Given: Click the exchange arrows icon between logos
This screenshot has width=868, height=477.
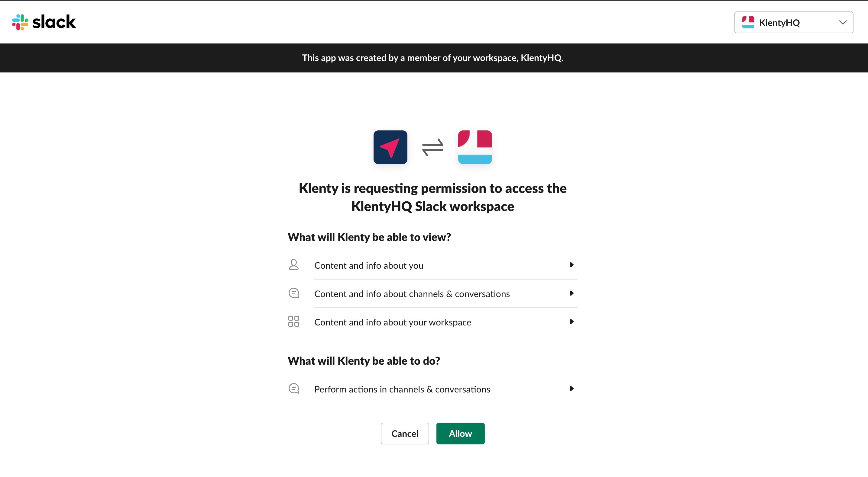Looking at the screenshot, I should (x=433, y=147).
